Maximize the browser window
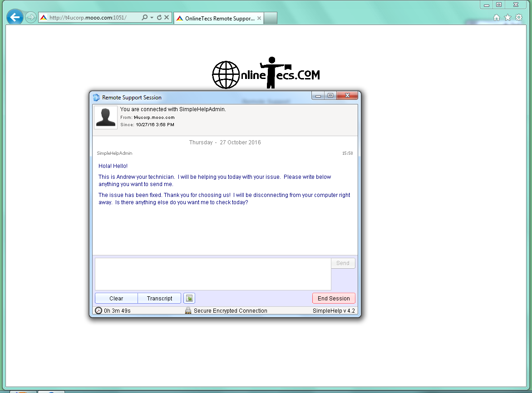 pos(499,5)
